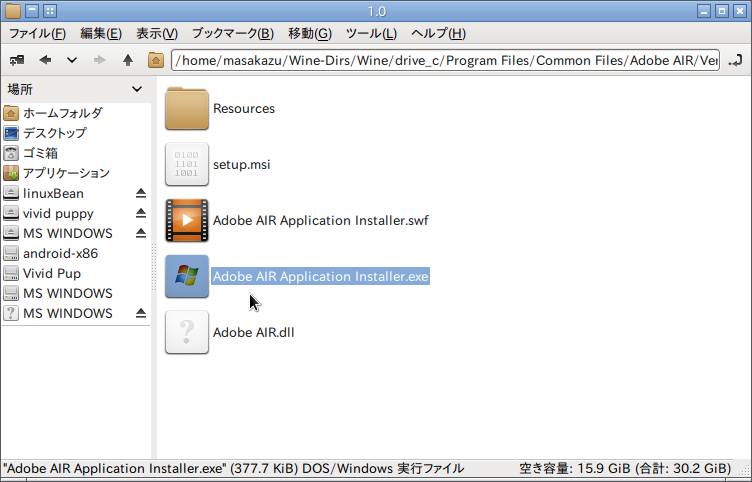Image resolution: width=752 pixels, height=482 pixels.
Task: Click the unknown-type MS WINDOWS drive icon
Action: pyautogui.click(x=11, y=313)
